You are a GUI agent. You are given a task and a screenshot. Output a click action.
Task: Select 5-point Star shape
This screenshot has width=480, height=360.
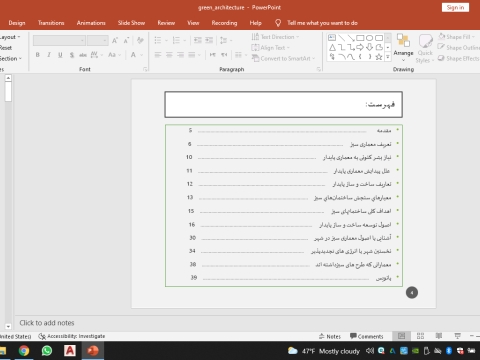pyautogui.click(x=379, y=57)
